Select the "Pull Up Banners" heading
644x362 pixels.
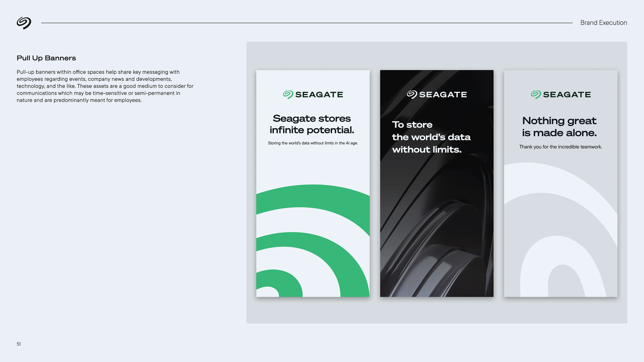coord(46,58)
